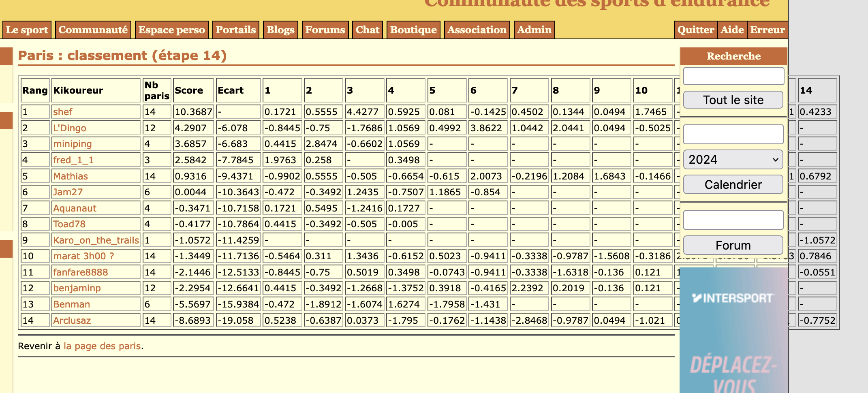Focus the input field above Forum button

pos(733,220)
